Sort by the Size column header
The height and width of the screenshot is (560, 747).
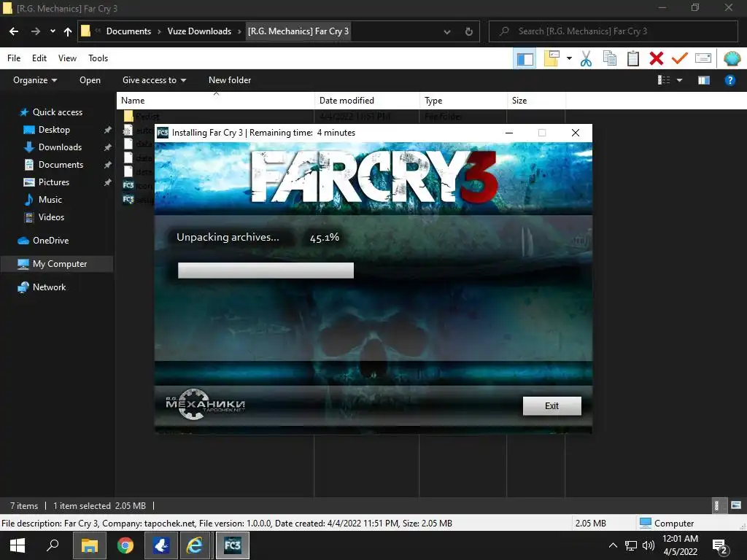536,101
